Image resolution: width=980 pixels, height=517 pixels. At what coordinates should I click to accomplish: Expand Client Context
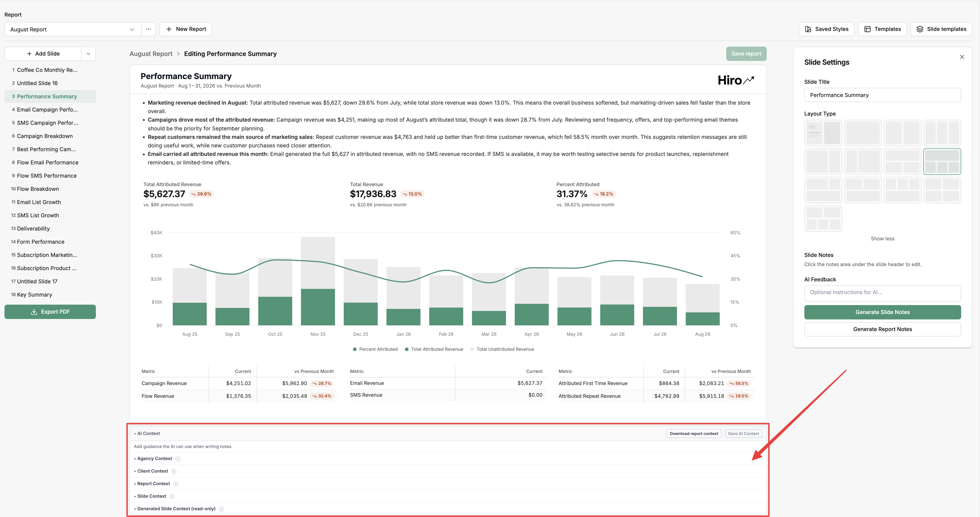click(x=151, y=471)
